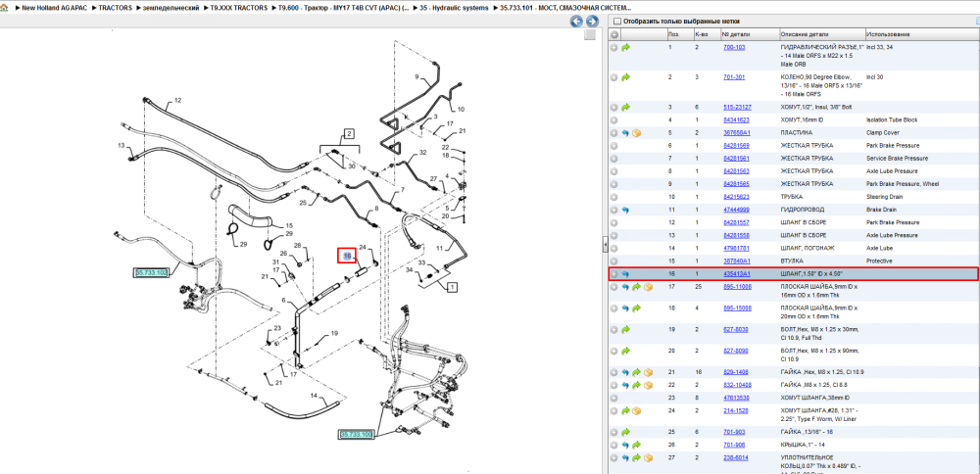
Task: Click the plus icon for row 84281565
Action: 614,184
